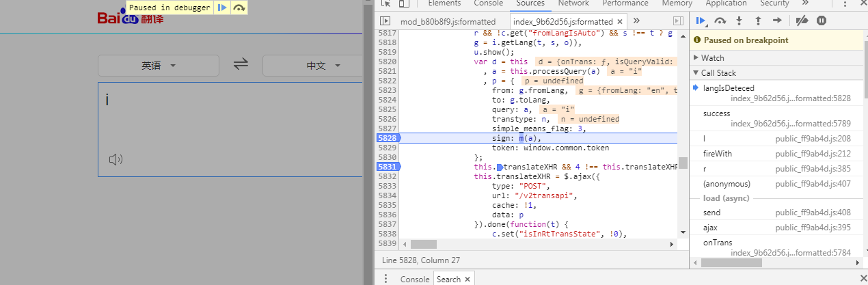Show more source file tabs
Screen dimensions: 868x285
[x=636, y=21]
